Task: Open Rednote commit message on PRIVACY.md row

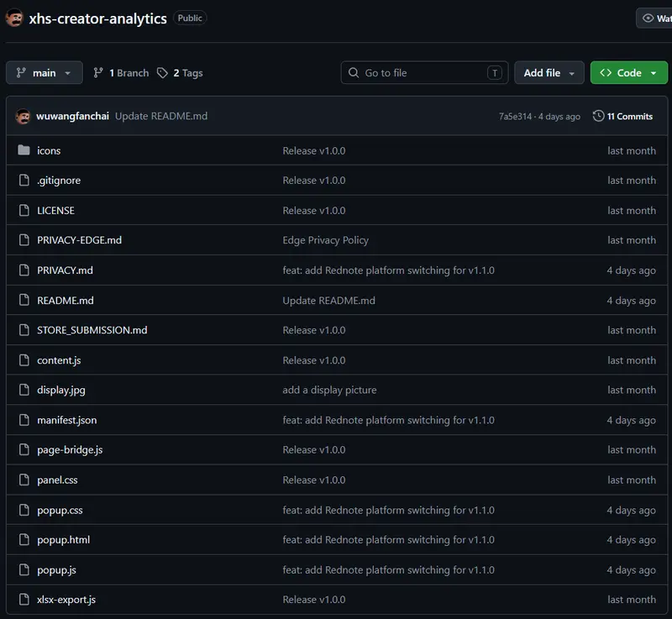Action: [x=388, y=270]
